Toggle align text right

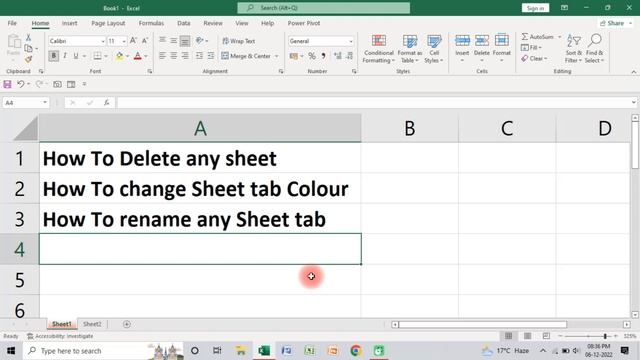185,56
